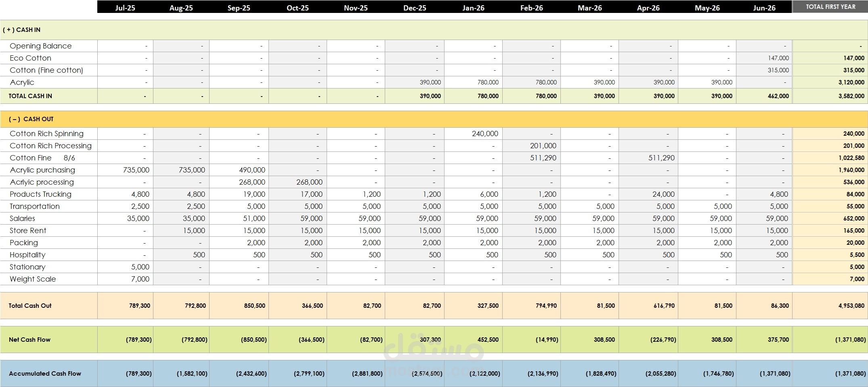Click Acrlyic processing Oct-25 cell 268,000
868x387 pixels.
(309, 182)
